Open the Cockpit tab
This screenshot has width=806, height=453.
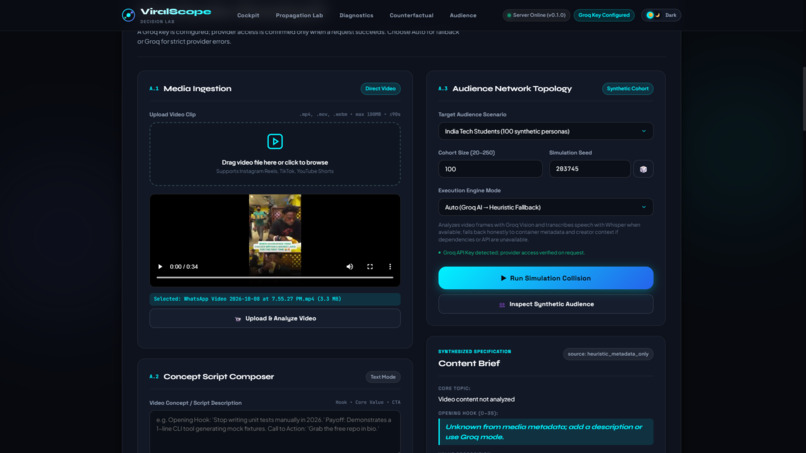[x=248, y=15]
